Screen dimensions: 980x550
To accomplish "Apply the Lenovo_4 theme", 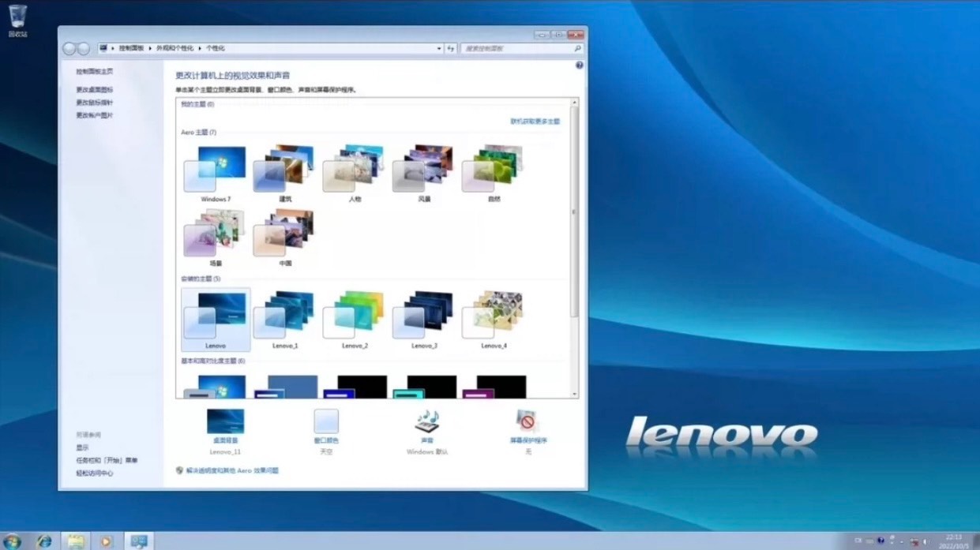I will pyautogui.click(x=493, y=320).
